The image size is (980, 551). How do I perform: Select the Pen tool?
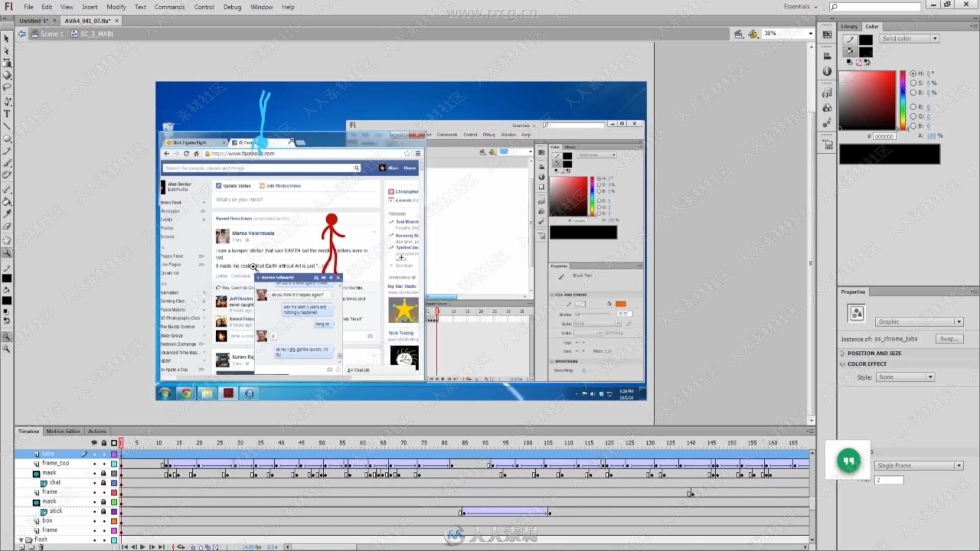pos(7,102)
